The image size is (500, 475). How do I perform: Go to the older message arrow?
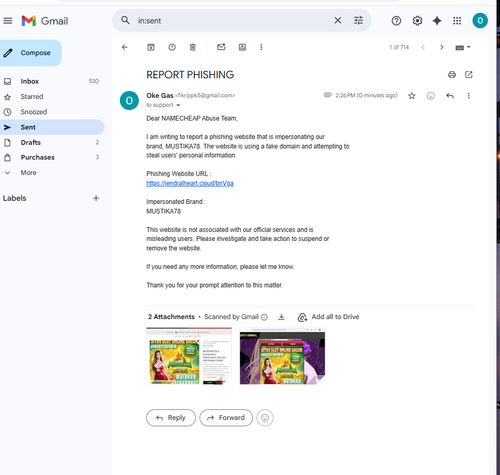click(x=442, y=47)
